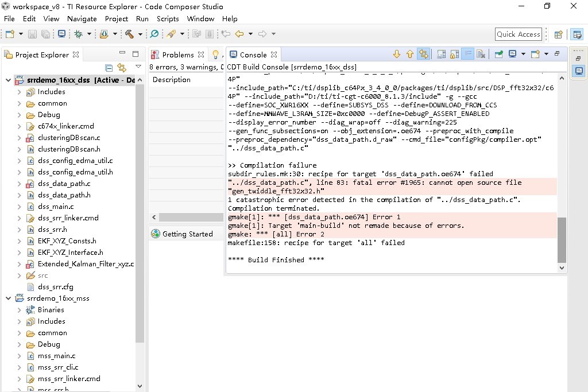Clear the Console output

(481, 55)
